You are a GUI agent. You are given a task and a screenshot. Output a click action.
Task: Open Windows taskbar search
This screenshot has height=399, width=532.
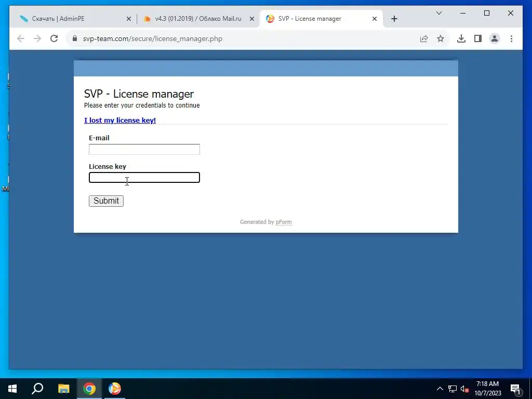coord(37,389)
